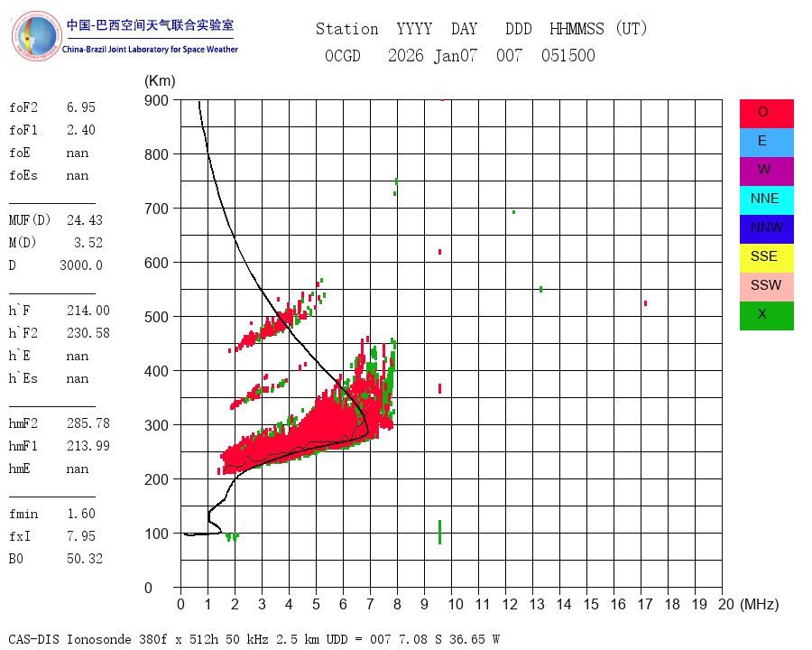Click the 100 altitude axis label

(x=156, y=534)
